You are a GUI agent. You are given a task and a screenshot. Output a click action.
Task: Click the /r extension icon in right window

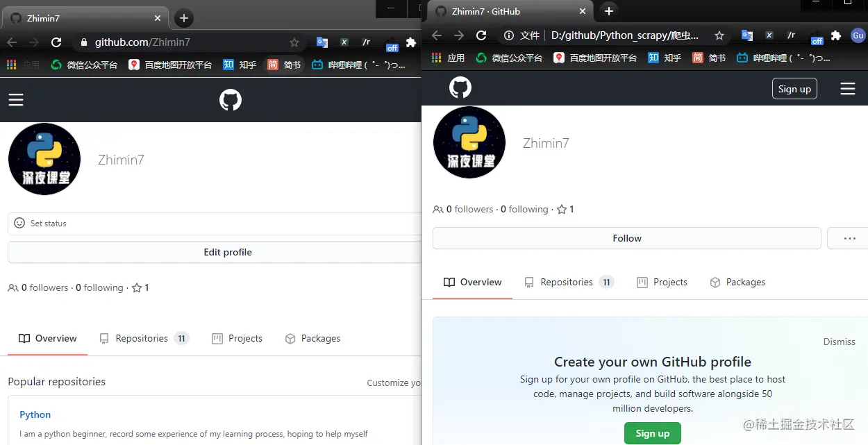click(791, 35)
